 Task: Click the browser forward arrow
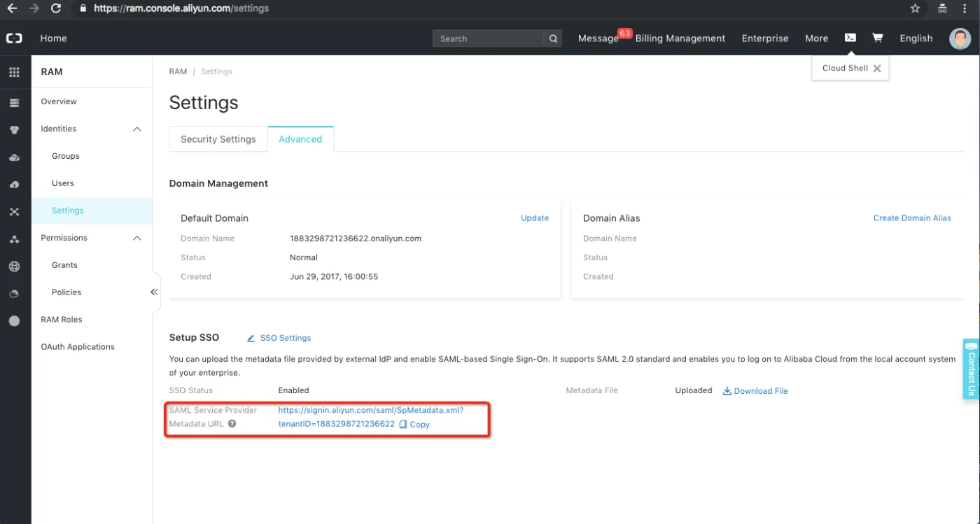click(x=34, y=9)
